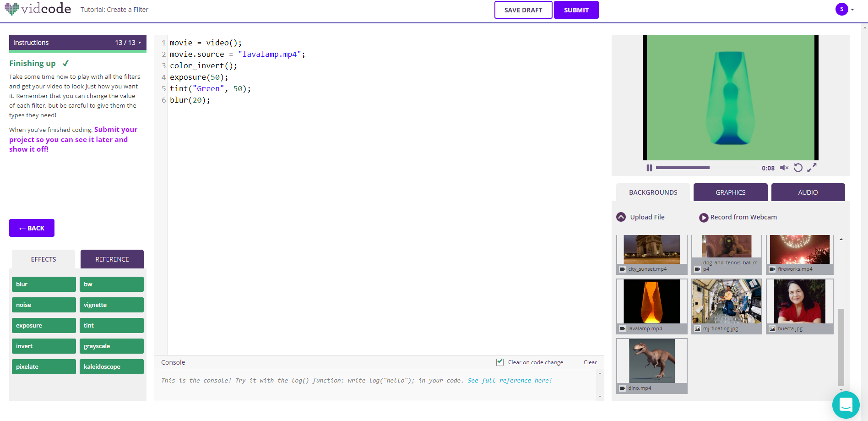
Task: Save the project as draft
Action: (523, 10)
